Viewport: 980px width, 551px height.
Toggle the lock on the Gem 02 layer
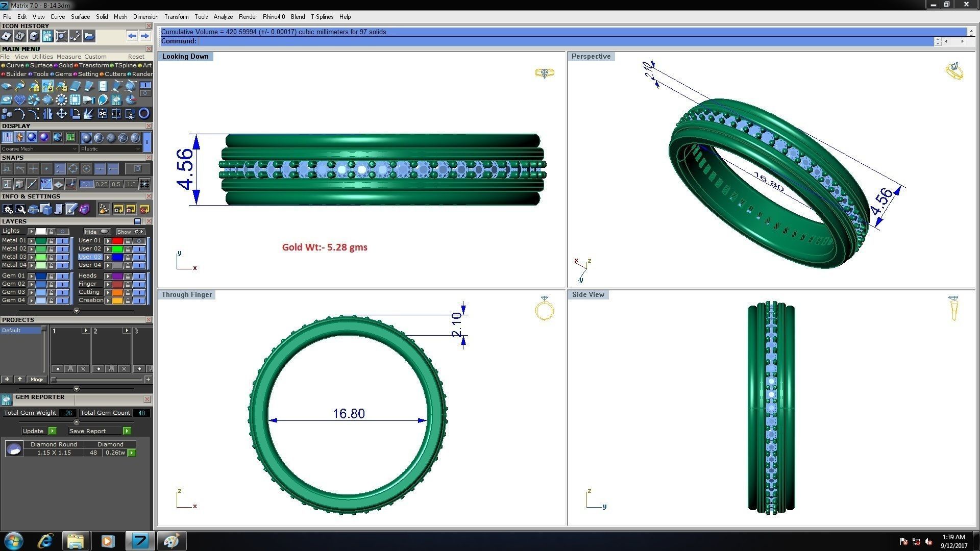click(x=51, y=284)
